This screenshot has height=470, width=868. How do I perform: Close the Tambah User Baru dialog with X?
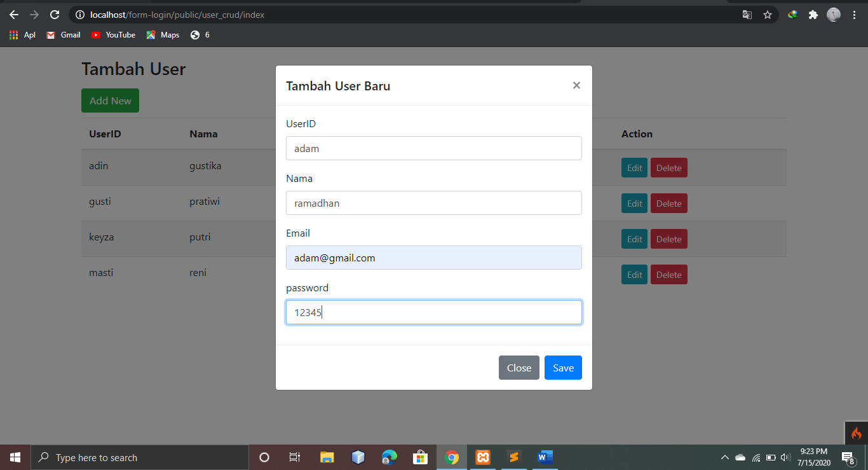[x=576, y=85]
